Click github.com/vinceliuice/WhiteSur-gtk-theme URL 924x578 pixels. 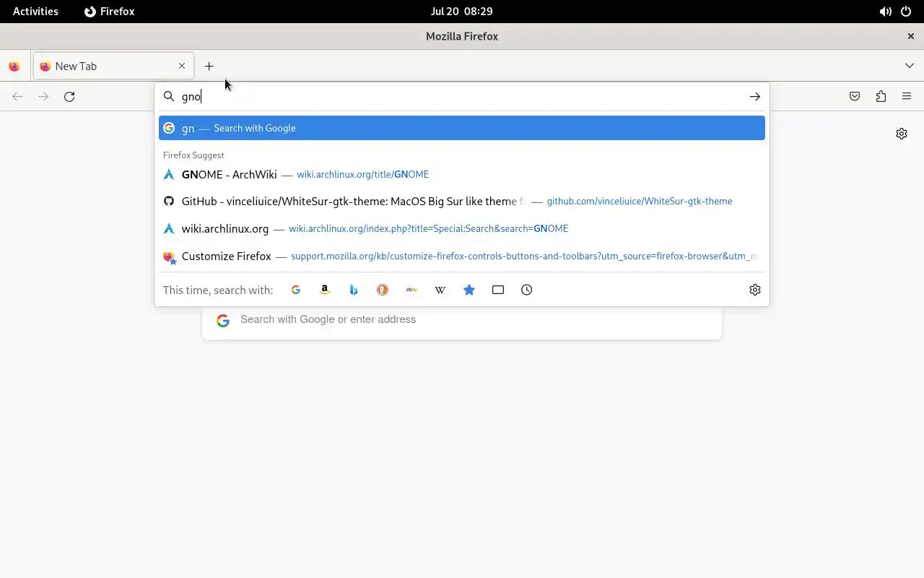(640, 201)
